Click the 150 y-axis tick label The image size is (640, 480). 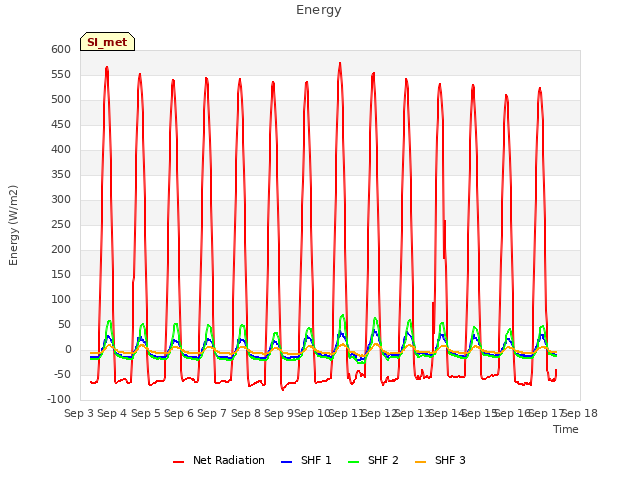(x=61, y=275)
